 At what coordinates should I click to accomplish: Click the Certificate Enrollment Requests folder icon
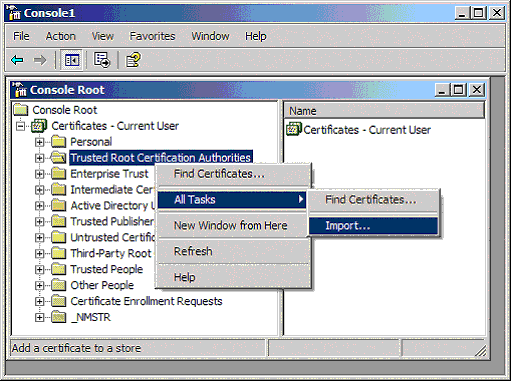click(x=59, y=301)
